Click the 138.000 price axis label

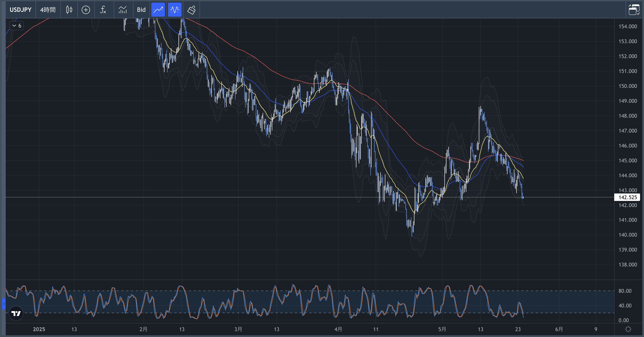pos(628,264)
